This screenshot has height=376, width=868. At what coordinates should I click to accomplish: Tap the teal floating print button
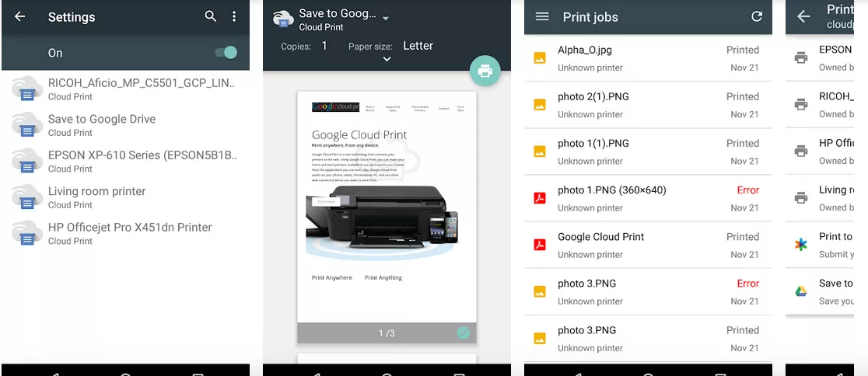point(485,70)
